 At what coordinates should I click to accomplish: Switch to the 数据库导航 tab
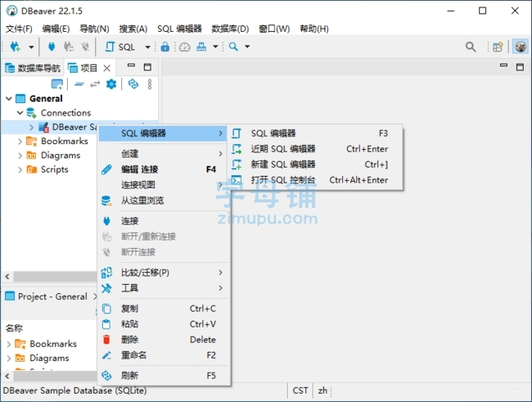click(x=33, y=68)
